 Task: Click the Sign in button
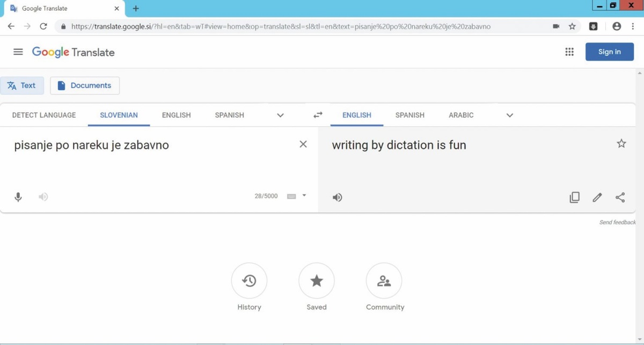(609, 52)
